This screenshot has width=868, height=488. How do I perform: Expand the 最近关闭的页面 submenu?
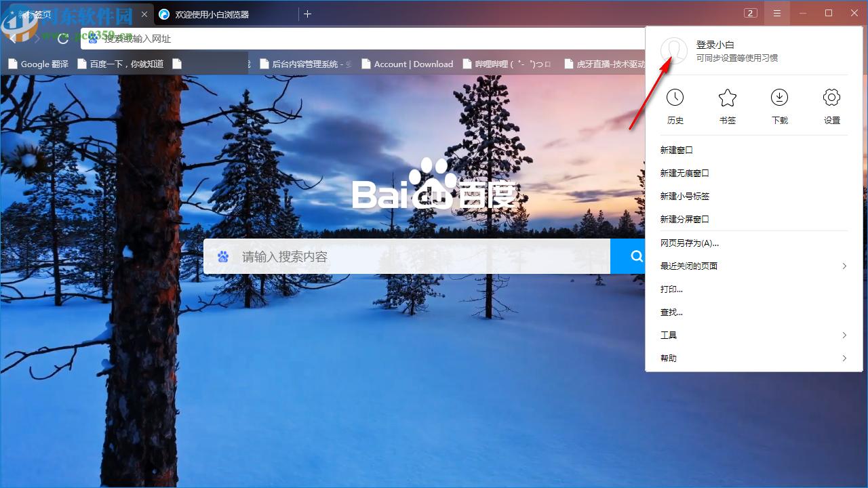[x=753, y=266]
